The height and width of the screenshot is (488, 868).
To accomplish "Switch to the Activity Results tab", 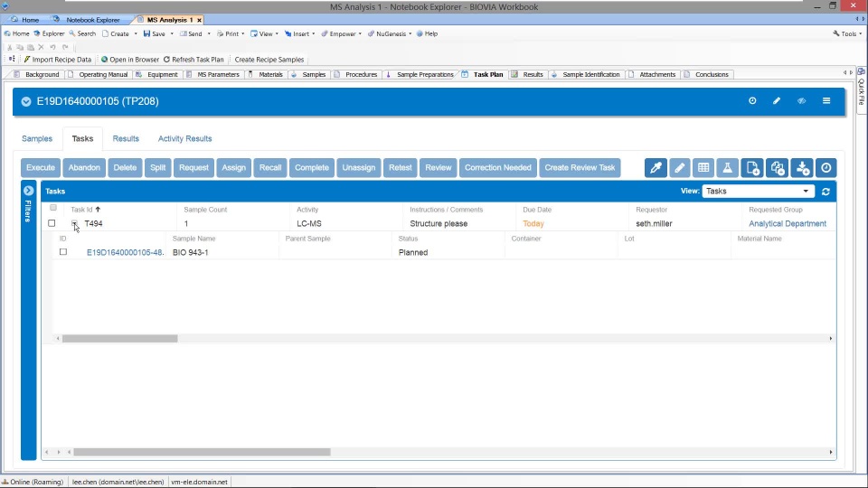I will pos(184,138).
